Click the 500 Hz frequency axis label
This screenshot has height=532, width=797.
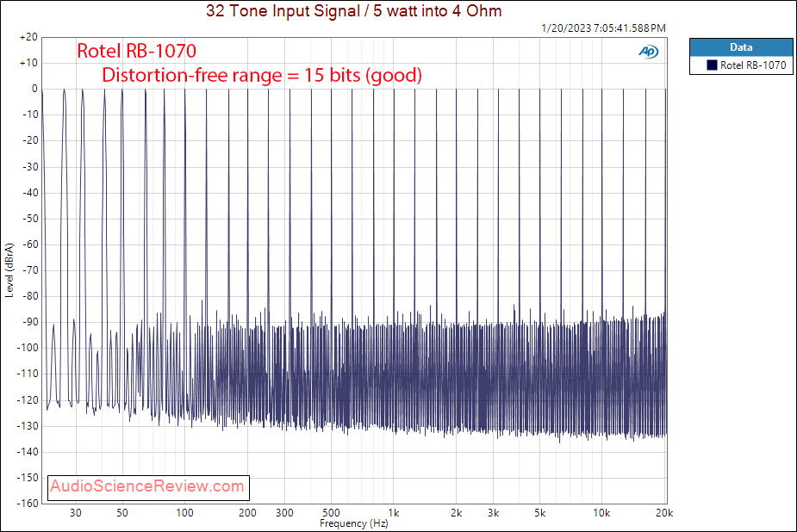pyautogui.click(x=331, y=513)
